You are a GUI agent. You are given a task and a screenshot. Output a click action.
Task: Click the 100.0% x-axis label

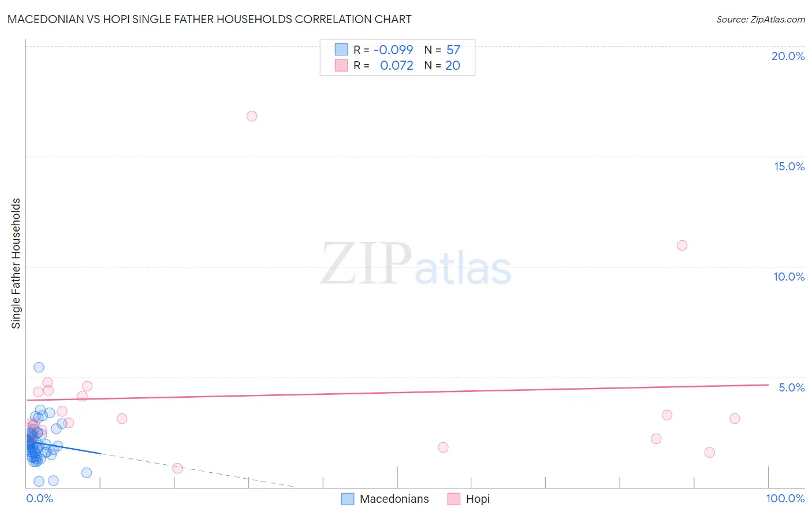click(785, 498)
